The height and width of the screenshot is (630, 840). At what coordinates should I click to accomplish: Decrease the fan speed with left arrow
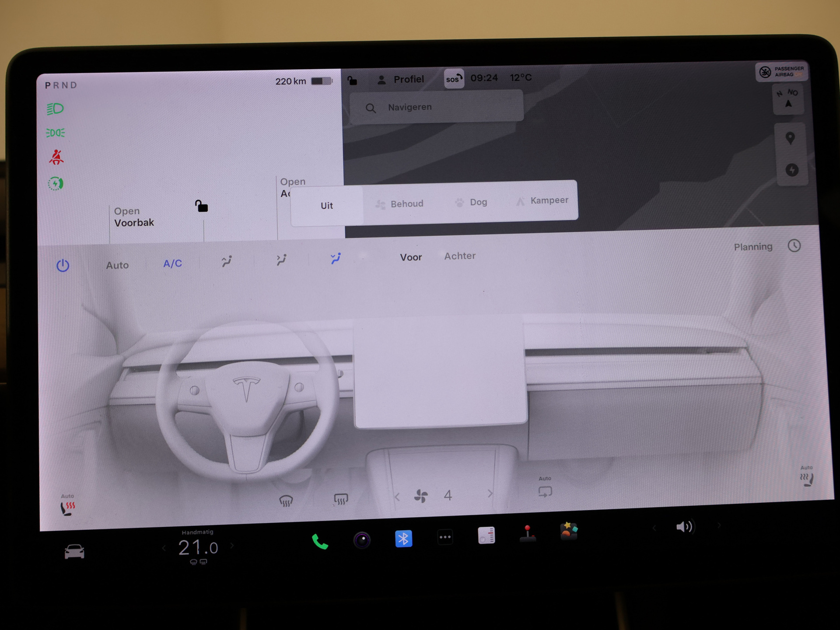(x=397, y=497)
